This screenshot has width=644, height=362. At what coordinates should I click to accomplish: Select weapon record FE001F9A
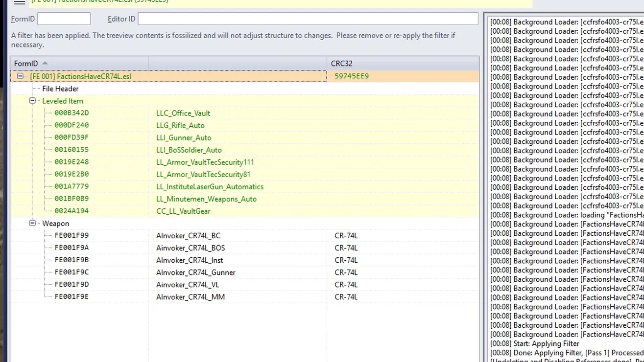[x=72, y=248]
